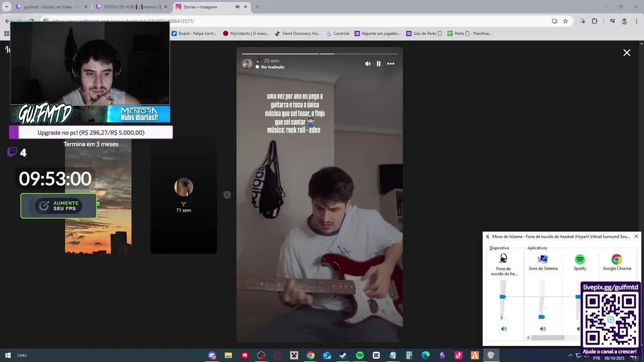Viewport: 644px width, 362px height.
Task: Click 'Ver tradução' in the story
Action: pyautogui.click(x=273, y=67)
